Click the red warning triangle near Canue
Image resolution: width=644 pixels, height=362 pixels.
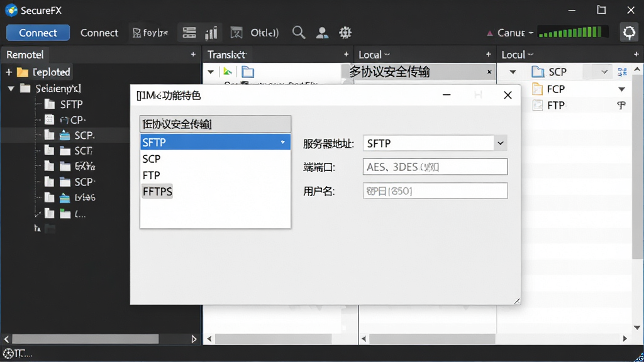489,33
